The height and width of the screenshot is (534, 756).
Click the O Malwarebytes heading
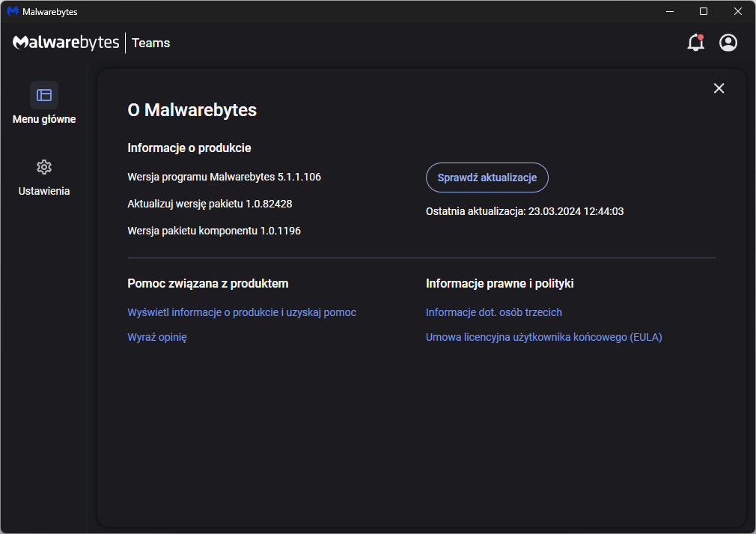(x=192, y=110)
